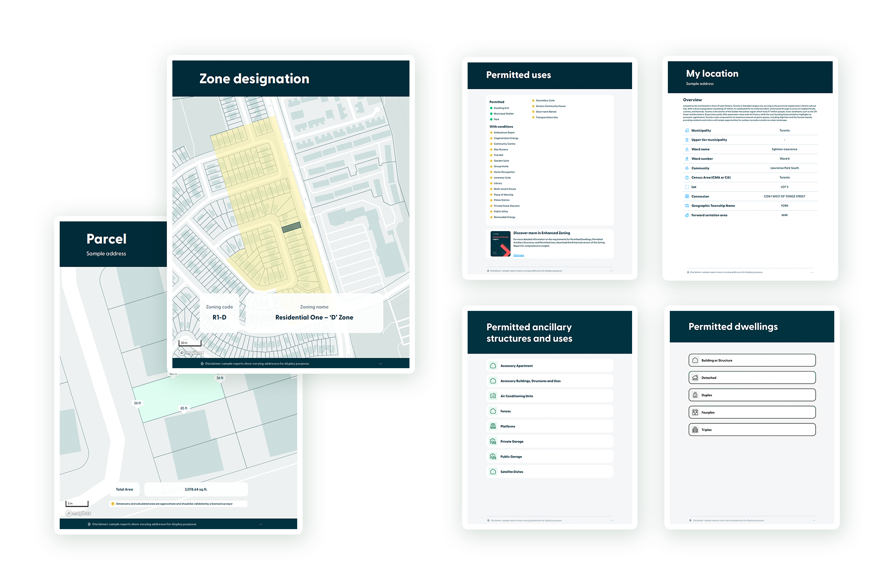Click the Enhanced Zoning report cover thumbnail

(x=501, y=244)
